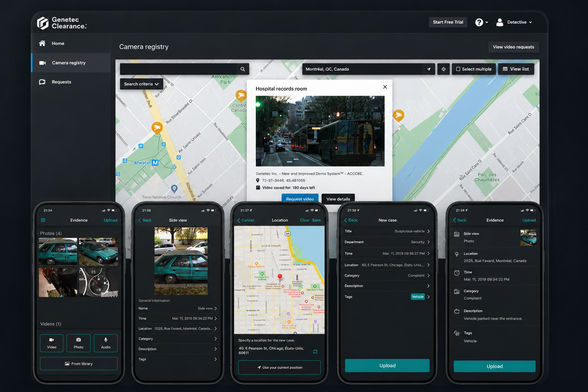The width and height of the screenshot is (588, 392).
Task: Close the Hospital records room popup
Action: point(385,87)
